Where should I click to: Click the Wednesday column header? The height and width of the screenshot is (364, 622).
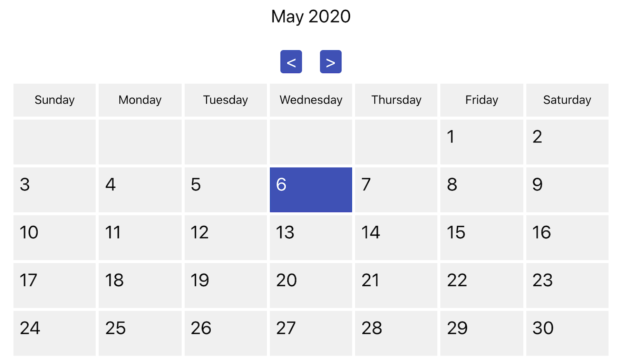click(311, 100)
